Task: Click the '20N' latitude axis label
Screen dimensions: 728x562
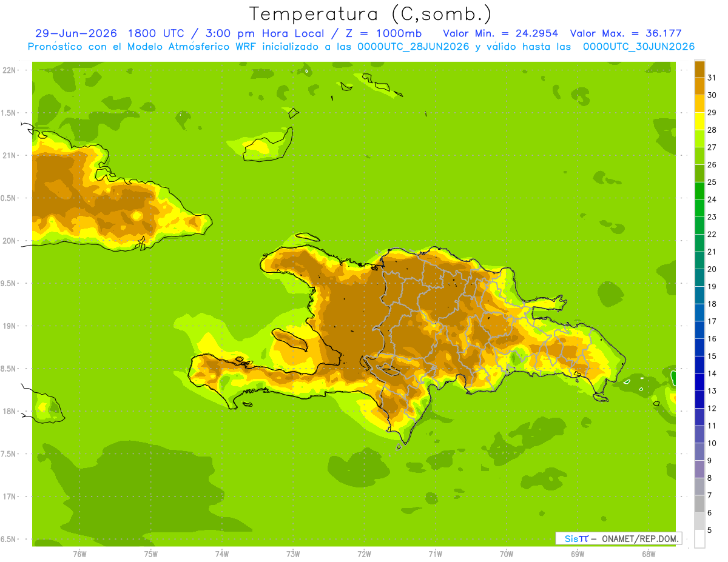Action: tap(9, 241)
